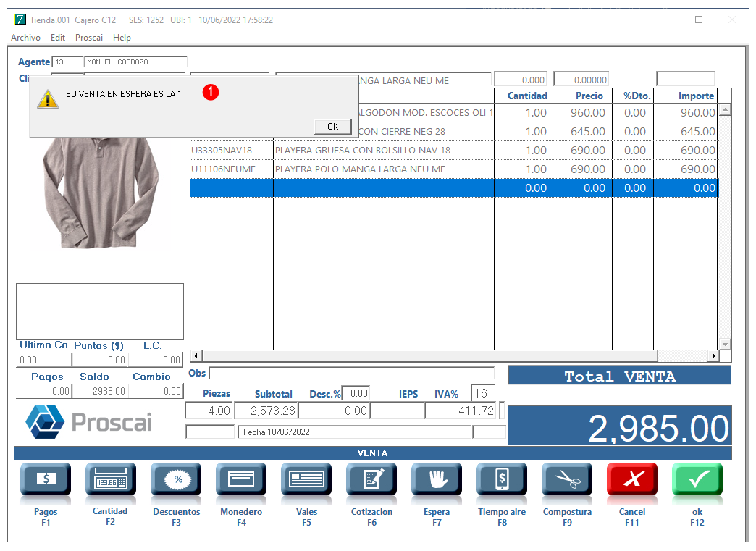Click the Cambio field showing 0.00
Screen dimensions: 756x551
tap(156, 391)
